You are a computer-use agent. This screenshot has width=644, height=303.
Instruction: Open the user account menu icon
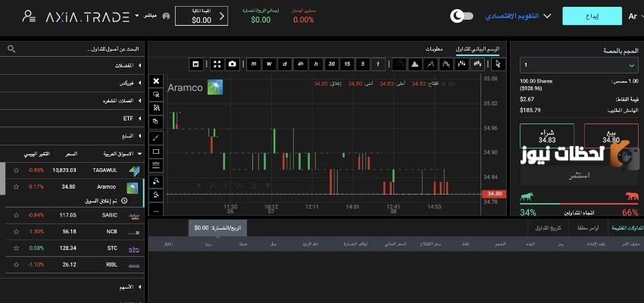29,17
